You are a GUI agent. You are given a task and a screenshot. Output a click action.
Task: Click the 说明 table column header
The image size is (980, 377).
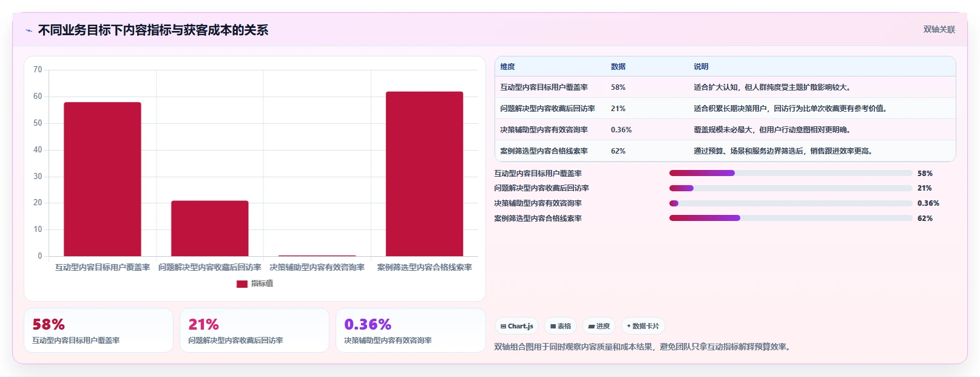click(x=701, y=67)
